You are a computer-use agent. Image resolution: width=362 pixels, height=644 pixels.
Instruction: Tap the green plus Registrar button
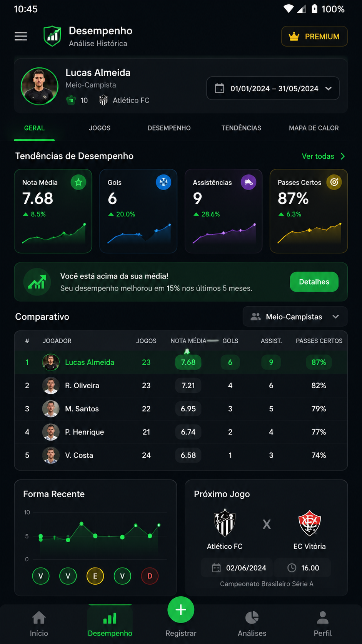coord(181,610)
